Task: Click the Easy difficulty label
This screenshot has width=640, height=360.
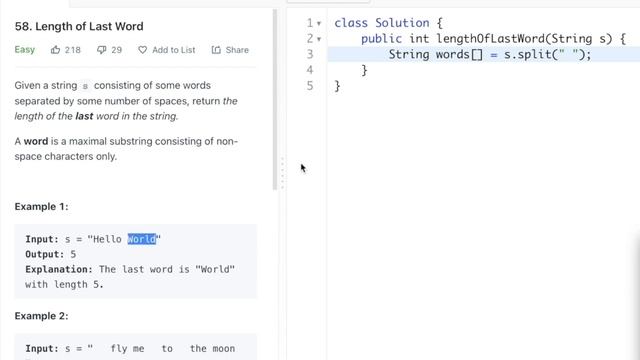Action: (x=24, y=50)
